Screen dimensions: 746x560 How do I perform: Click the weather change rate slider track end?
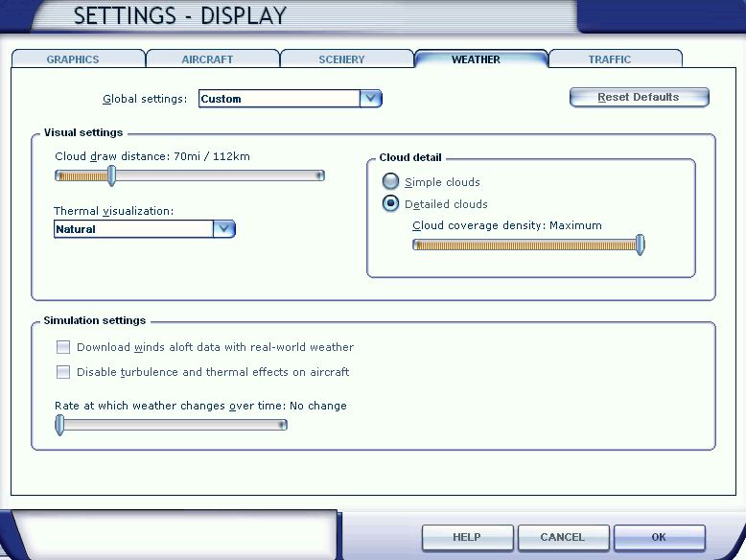point(283,425)
